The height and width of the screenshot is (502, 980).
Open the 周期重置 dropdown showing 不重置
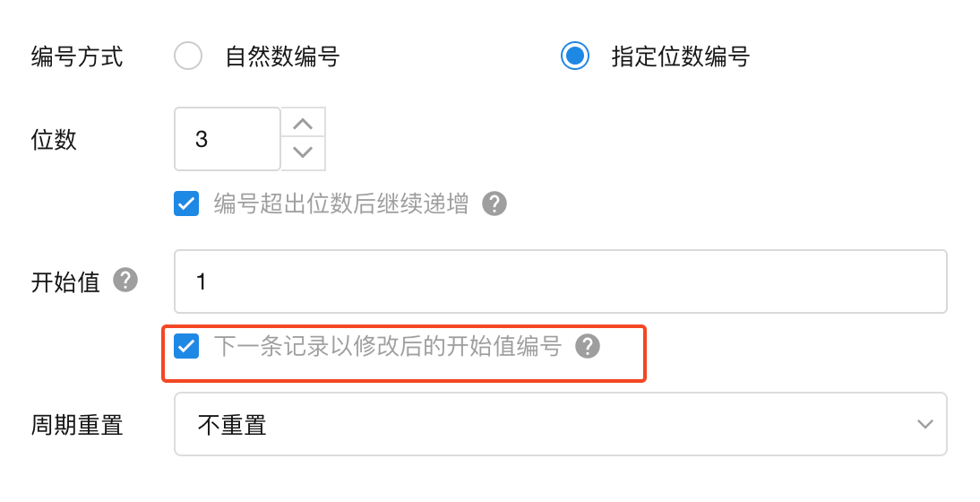pos(560,424)
